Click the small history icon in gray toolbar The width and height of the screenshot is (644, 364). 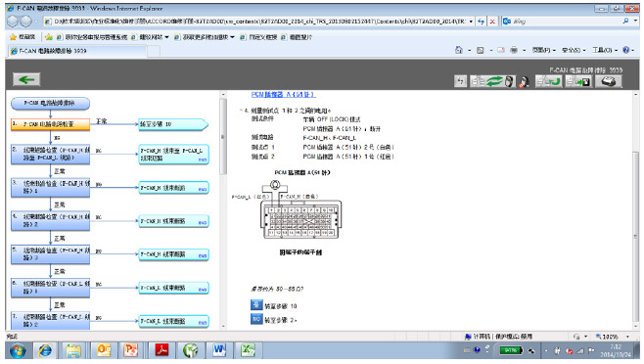click(460, 81)
